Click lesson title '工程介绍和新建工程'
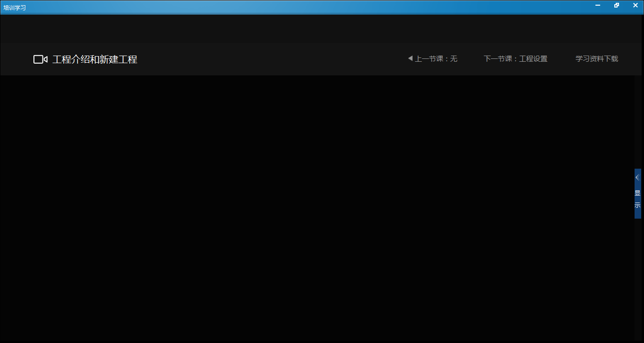This screenshot has height=343, width=644. click(x=95, y=59)
